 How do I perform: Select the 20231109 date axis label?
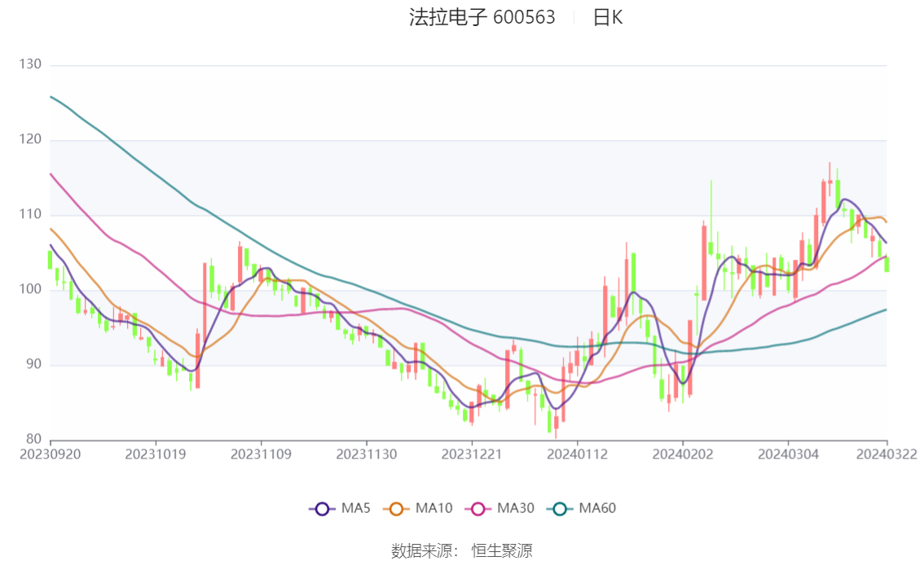pos(261,454)
